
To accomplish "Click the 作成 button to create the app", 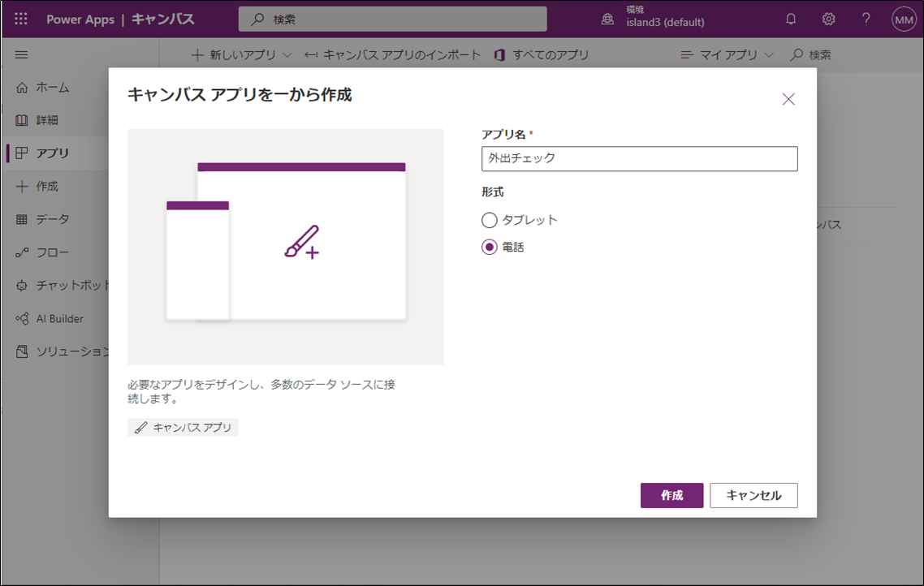I will tap(671, 495).
